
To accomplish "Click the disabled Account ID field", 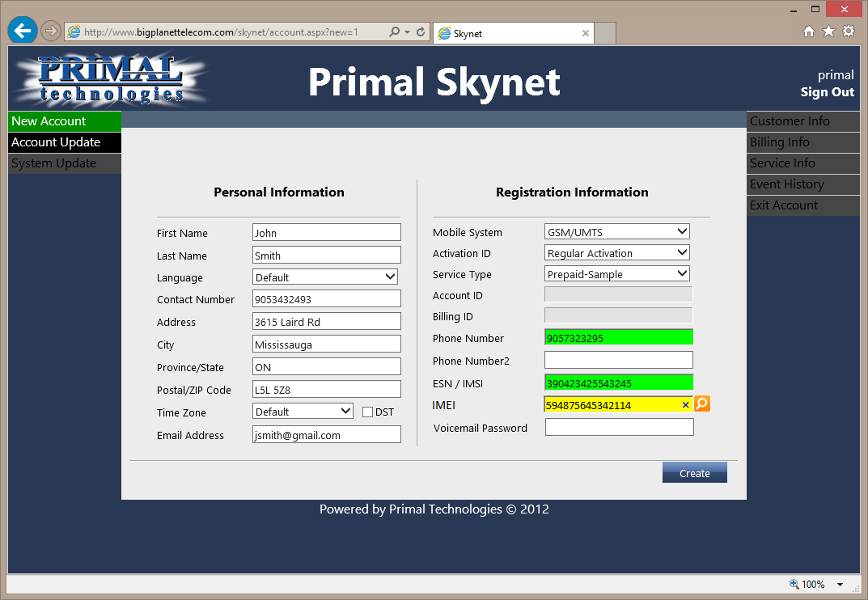I will pos(618,294).
